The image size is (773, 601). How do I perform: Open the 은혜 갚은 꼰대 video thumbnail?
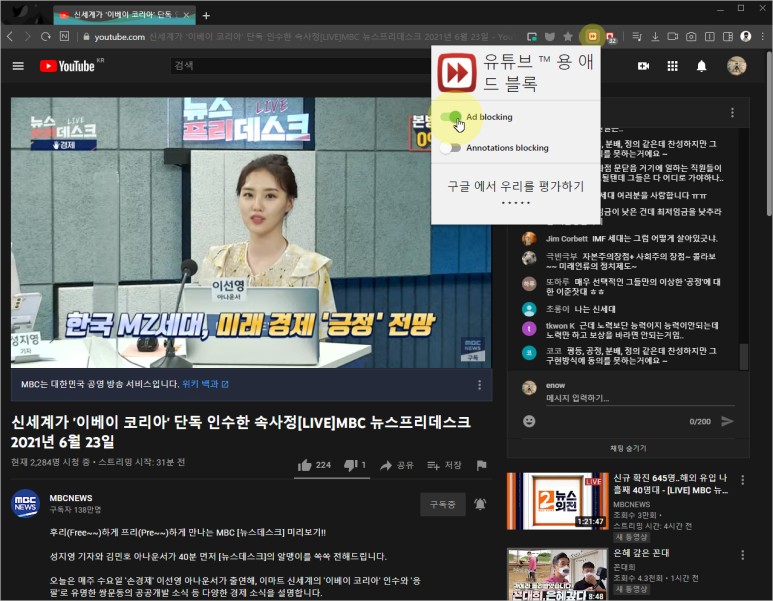click(x=558, y=574)
